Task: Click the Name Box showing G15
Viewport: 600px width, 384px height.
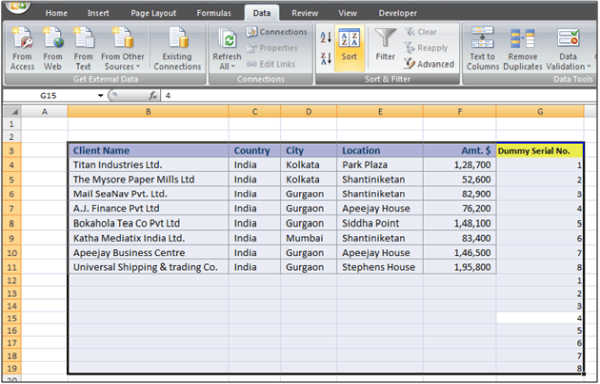Action: [49, 95]
